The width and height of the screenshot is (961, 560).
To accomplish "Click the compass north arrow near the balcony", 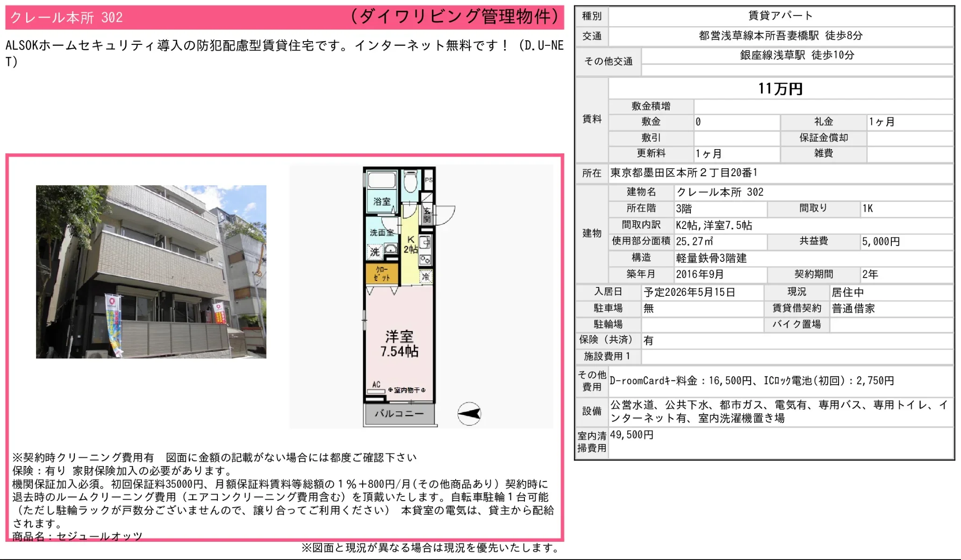I will (x=468, y=414).
